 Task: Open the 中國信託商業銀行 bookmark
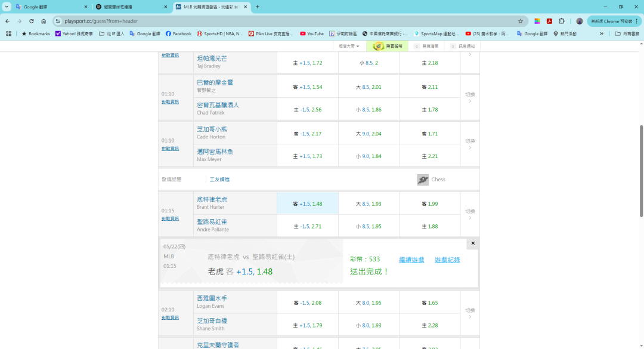pos(385,34)
